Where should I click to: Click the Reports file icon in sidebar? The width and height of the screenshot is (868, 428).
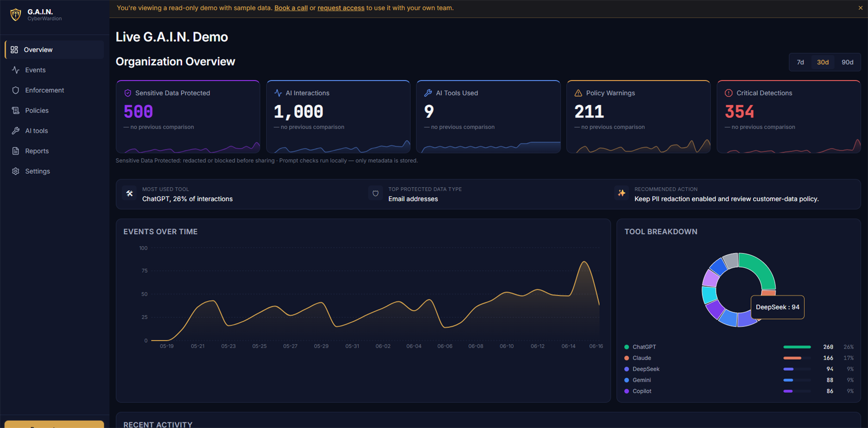point(16,151)
